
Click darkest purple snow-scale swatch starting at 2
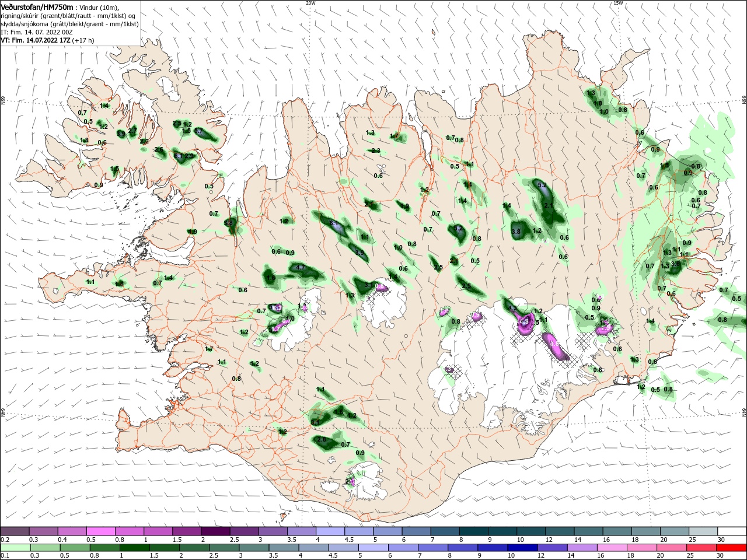pyautogui.click(x=215, y=531)
